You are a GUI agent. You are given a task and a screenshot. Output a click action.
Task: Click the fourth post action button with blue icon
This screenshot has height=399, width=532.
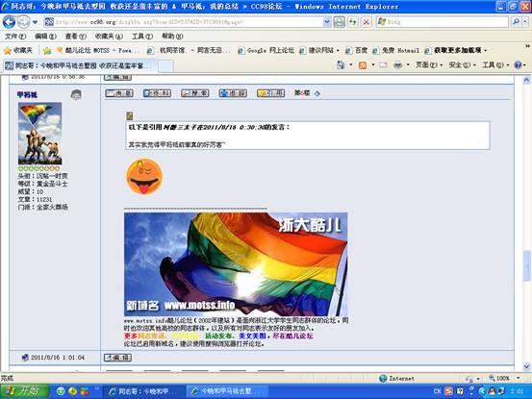233,93
